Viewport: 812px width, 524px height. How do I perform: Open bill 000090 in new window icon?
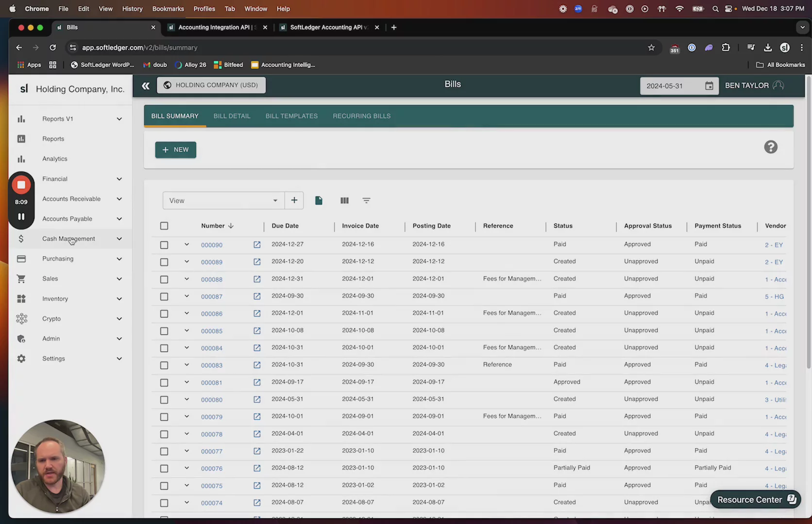coord(257,245)
